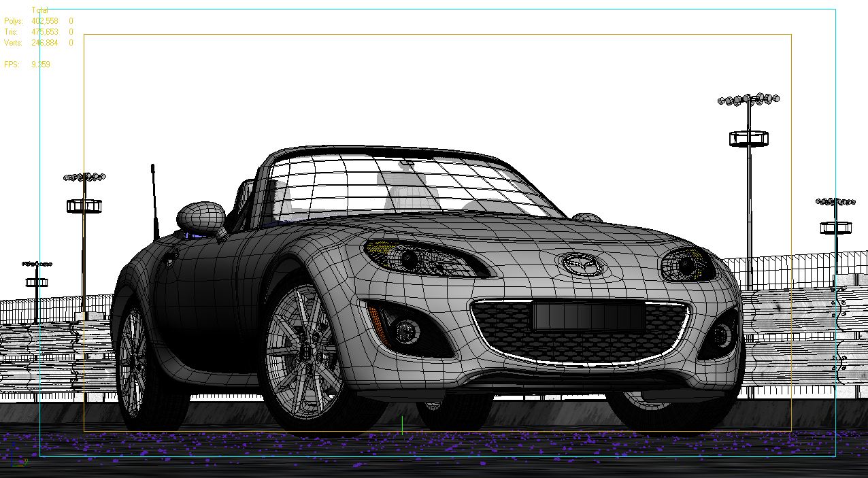
Task: Click the "Polys:" statistics label
Action: click(14, 21)
